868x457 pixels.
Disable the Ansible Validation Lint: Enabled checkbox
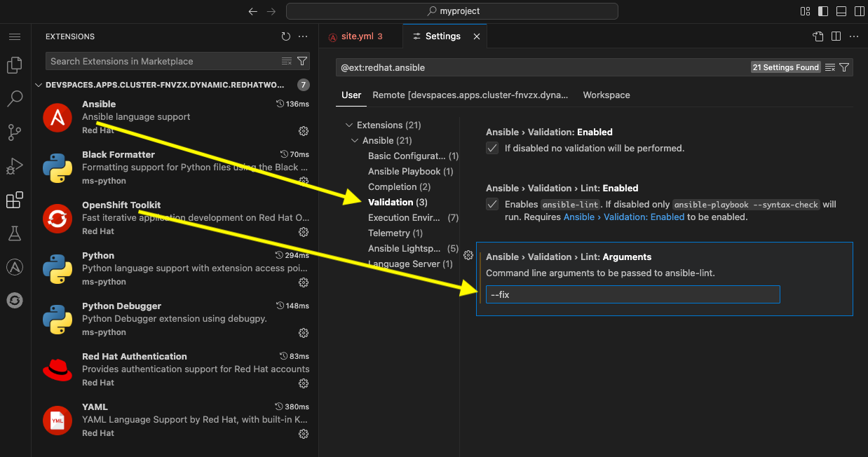[x=491, y=205]
